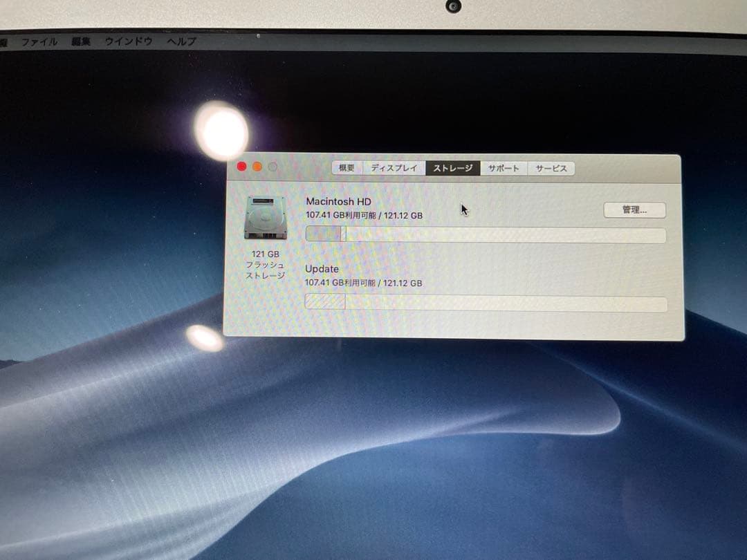Image resolution: width=747 pixels, height=560 pixels.
Task: Open the サービス tab
Action: (551, 168)
